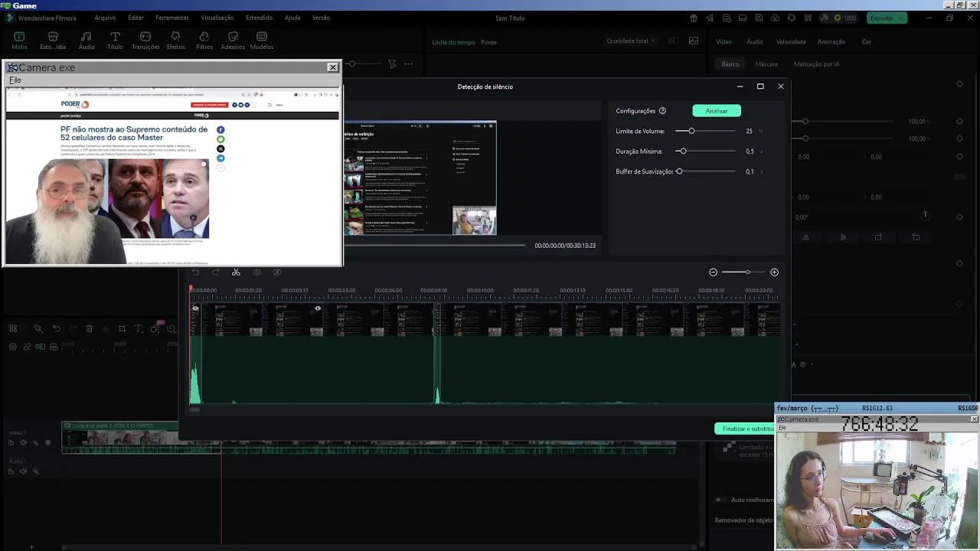
Task: Click the Limite de Volume value 25
Action: [x=749, y=131]
